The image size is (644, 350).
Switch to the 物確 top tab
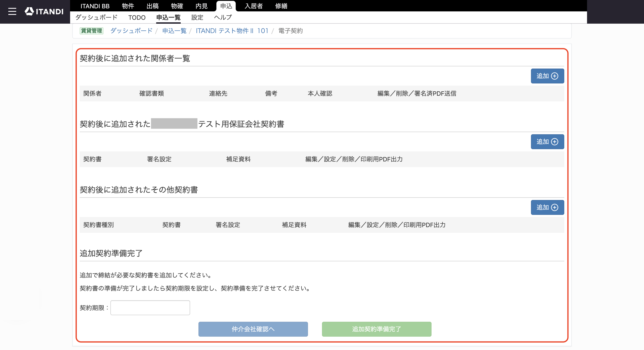[x=177, y=6]
